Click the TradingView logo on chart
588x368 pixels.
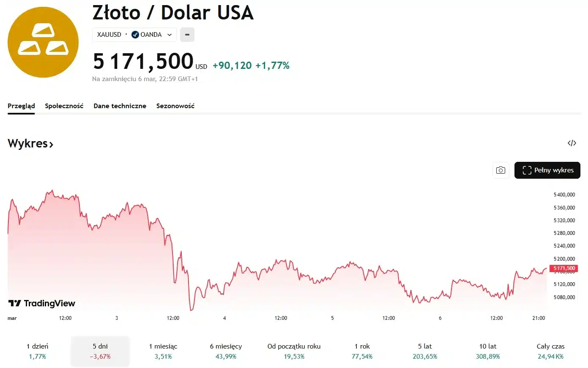(x=42, y=303)
